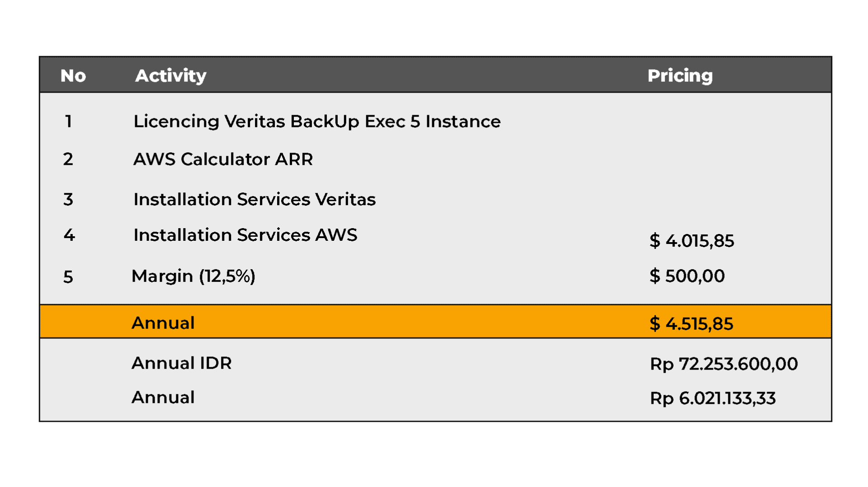Select the AWS Calculator ARR activity

(x=223, y=159)
